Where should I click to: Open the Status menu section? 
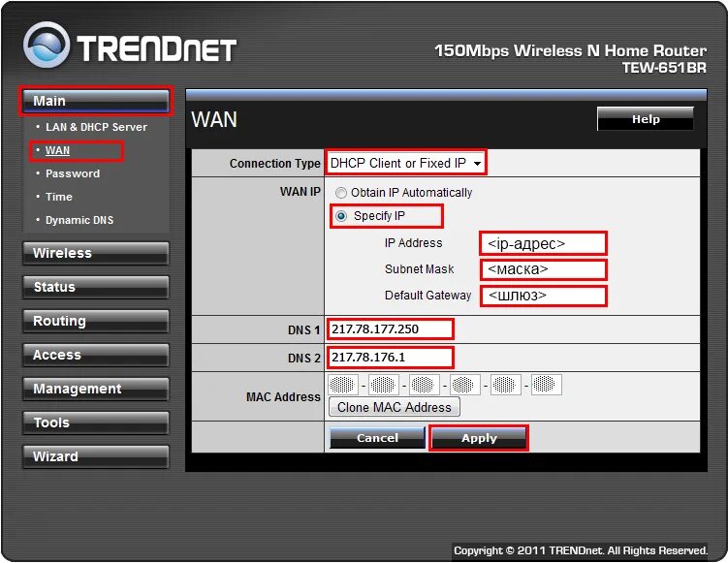click(x=96, y=287)
